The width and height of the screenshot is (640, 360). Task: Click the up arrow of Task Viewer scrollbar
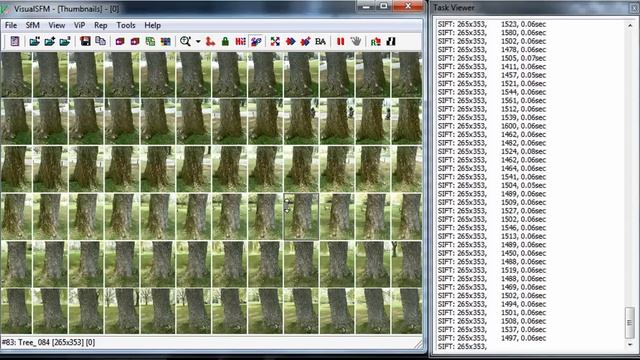(630, 25)
